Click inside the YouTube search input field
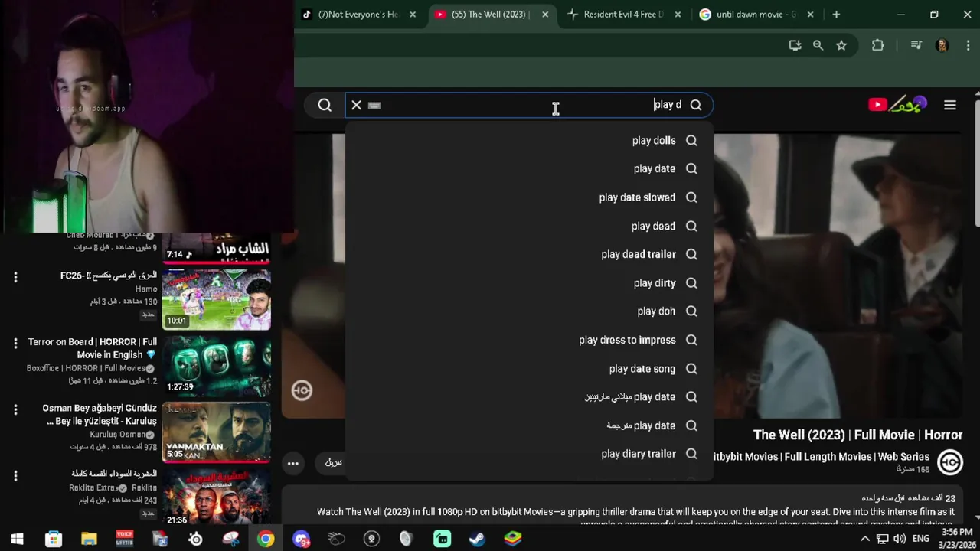 click(x=528, y=105)
